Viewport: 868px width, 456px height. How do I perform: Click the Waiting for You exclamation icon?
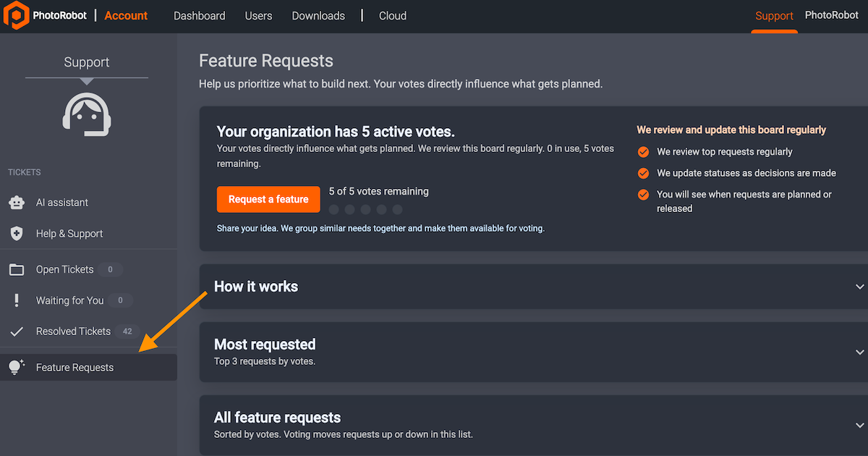[16, 300]
